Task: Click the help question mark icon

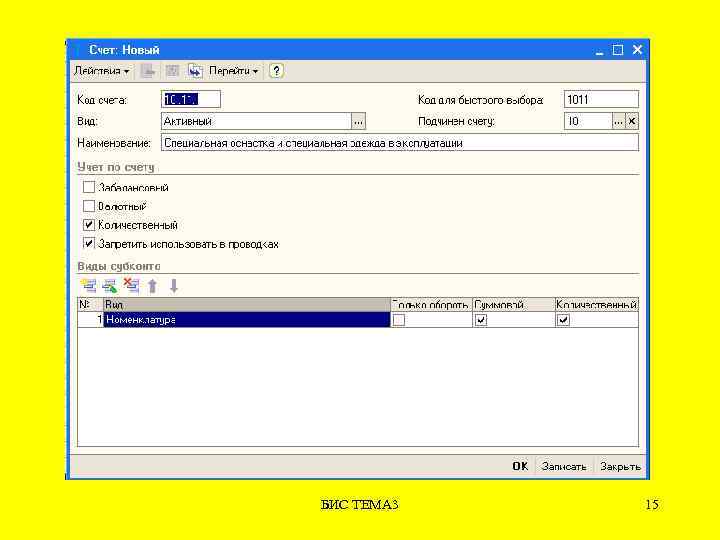Action: tap(276, 71)
